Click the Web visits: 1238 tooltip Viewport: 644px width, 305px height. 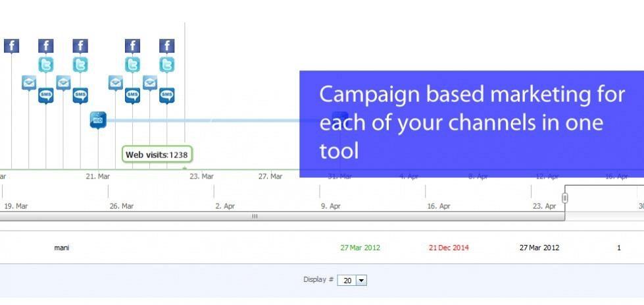click(x=157, y=155)
